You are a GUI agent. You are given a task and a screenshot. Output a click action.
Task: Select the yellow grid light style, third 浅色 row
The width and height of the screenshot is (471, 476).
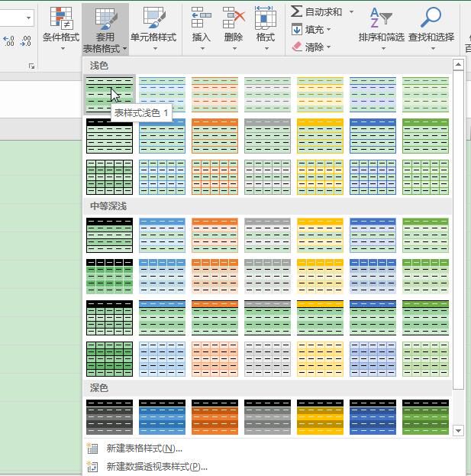click(320, 177)
